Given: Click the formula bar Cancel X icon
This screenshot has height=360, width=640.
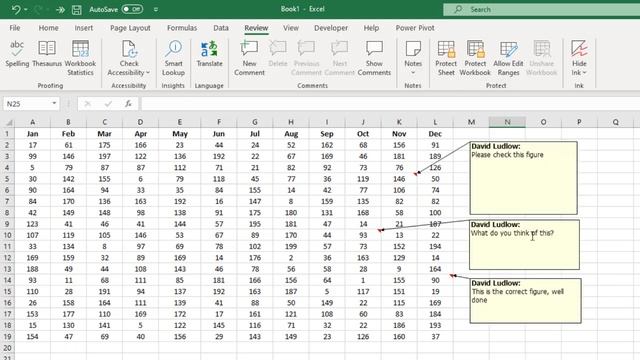Looking at the screenshot, I should point(87,104).
